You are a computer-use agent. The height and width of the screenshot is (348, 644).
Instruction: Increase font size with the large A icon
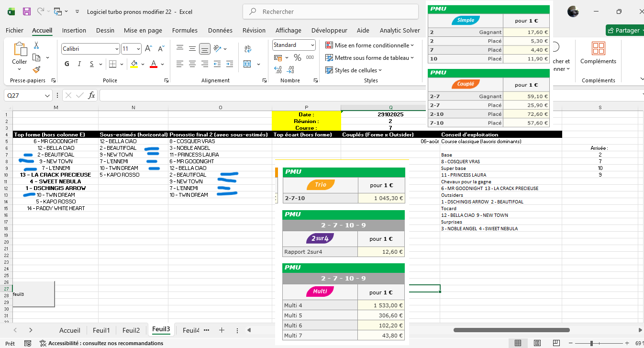[148, 49]
